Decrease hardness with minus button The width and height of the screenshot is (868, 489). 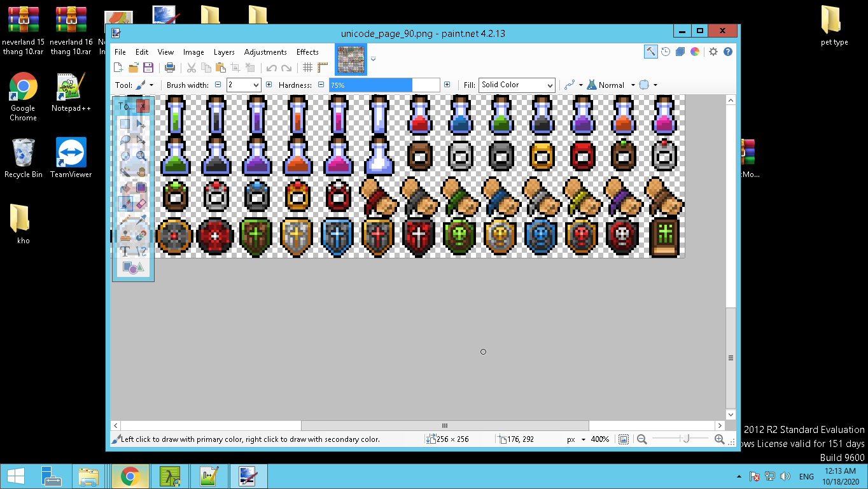pos(321,85)
